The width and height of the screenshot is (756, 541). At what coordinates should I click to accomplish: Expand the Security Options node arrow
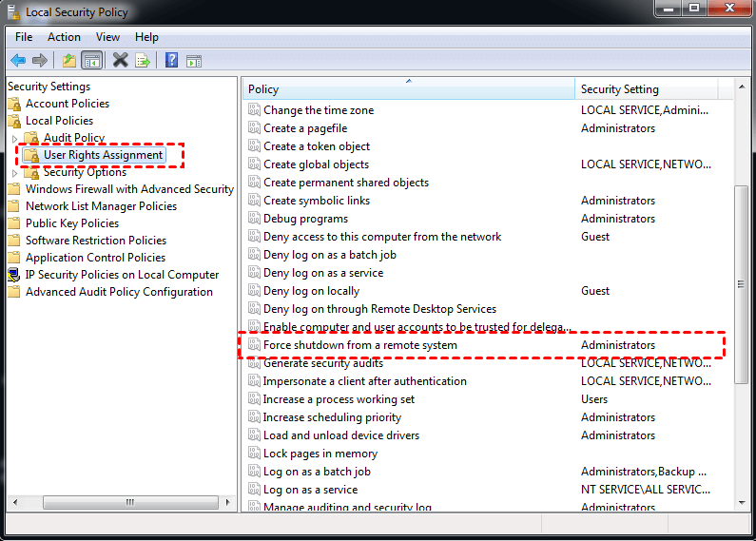click(14, 173)
